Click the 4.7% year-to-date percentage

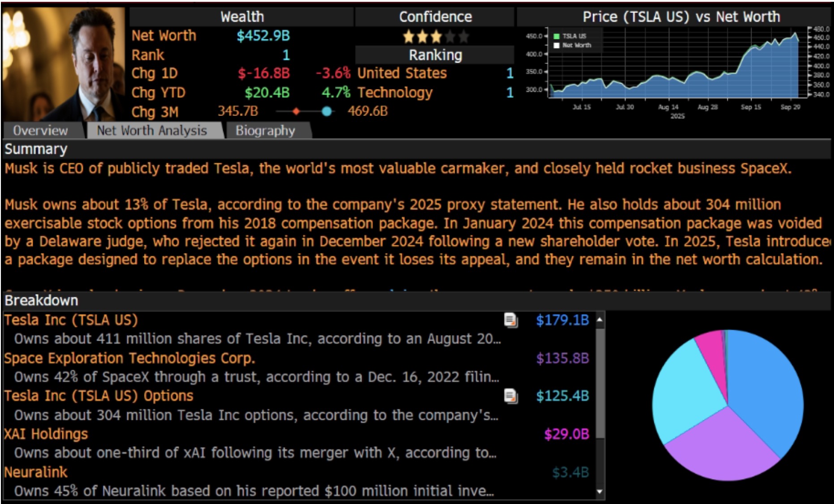pos(336,93)
